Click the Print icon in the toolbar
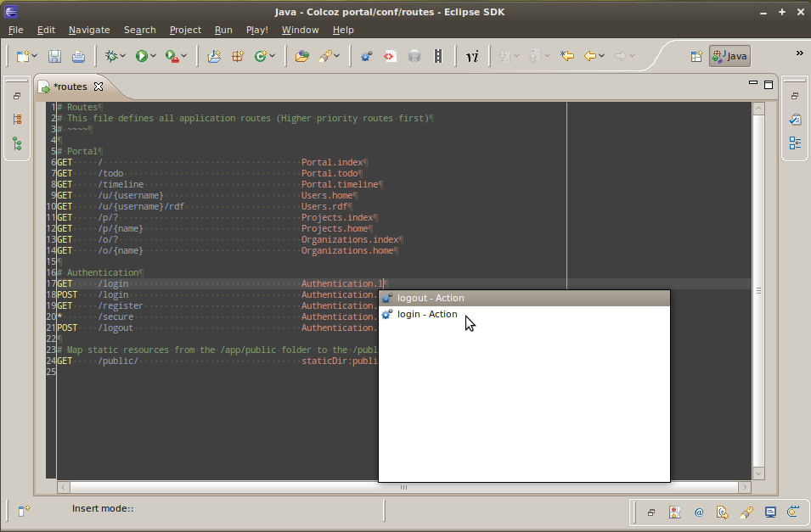This screenshot has height=532, width=811. coord(78,57)
